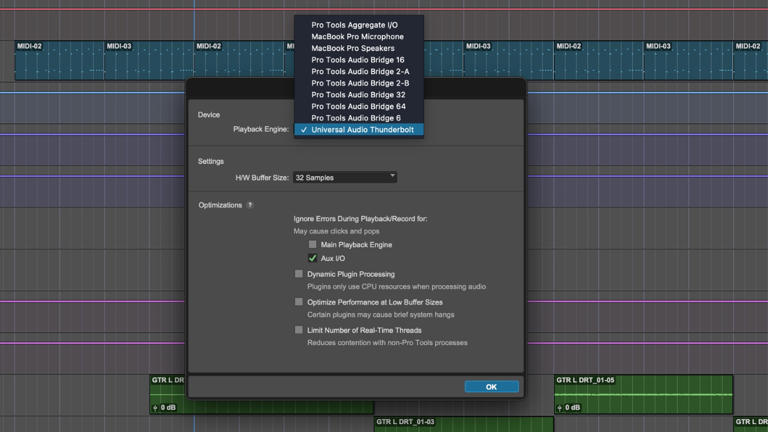The image size is (768, 432).
Task: Uncheck the Aux I/O checkbox
Action: click(x=313, y=258)
